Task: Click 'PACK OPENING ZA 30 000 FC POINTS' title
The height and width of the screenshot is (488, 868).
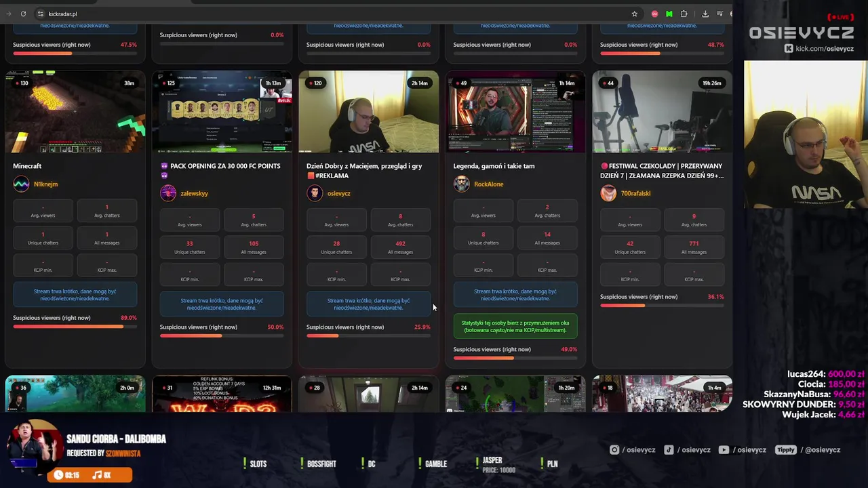Action: click(x=221, y=170)
